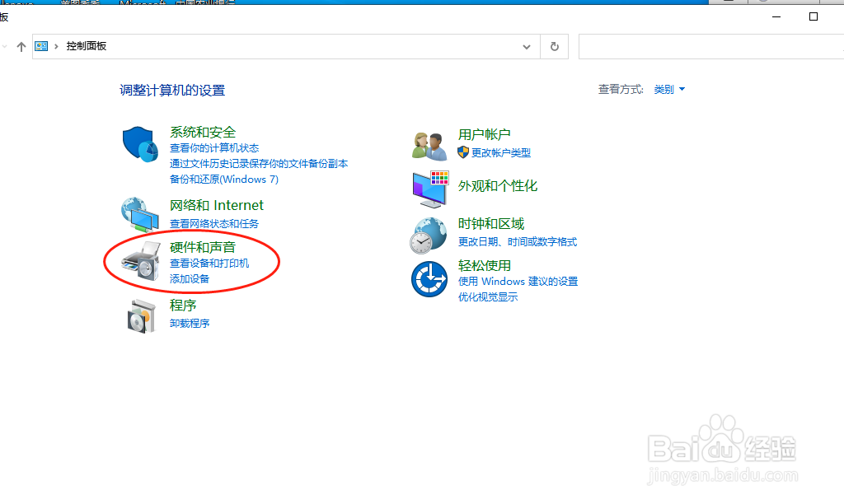Viewport: 844px width, 504px height.
Task: Open 用户帐户 category heading
Action: click(x=485, y=134)
